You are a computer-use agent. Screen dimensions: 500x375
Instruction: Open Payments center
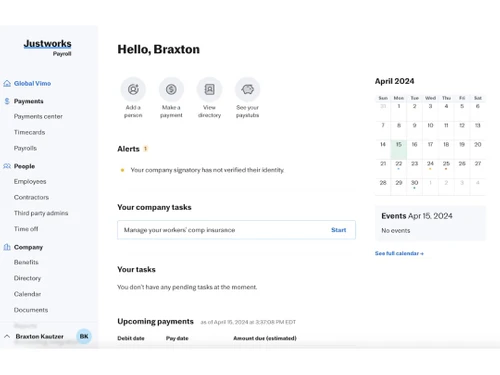[38, 116]
